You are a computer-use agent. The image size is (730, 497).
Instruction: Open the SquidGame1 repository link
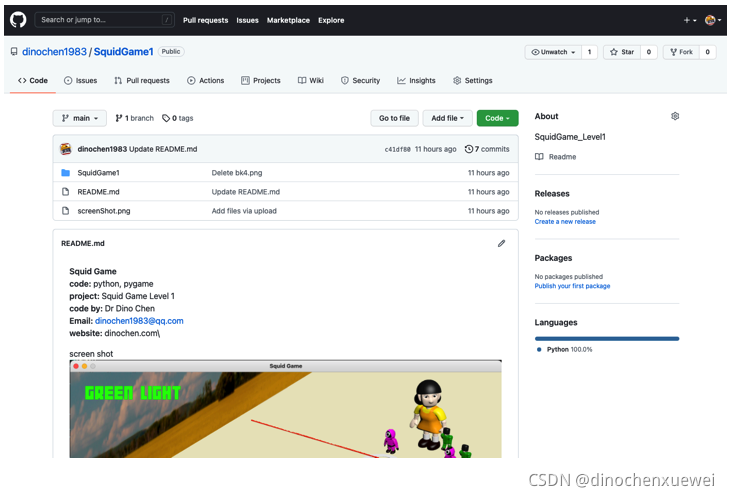[123, 52]
